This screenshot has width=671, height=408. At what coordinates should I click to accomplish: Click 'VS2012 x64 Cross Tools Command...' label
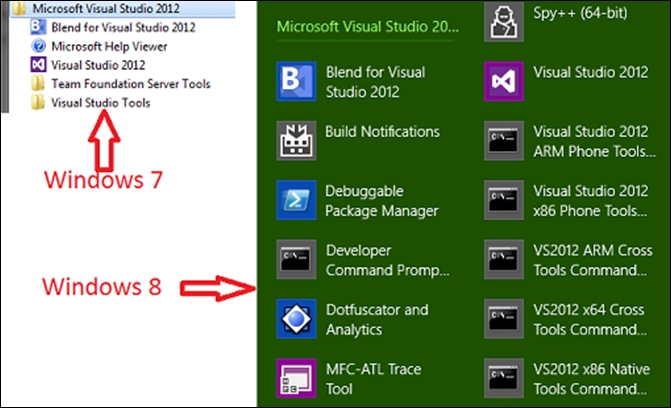pos(591,319)
